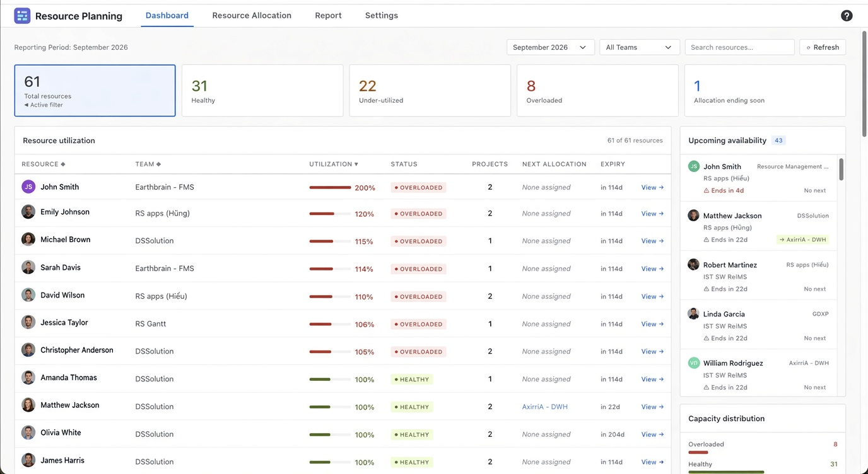Click James Harris's avatar photo

[x=28, y=460]
